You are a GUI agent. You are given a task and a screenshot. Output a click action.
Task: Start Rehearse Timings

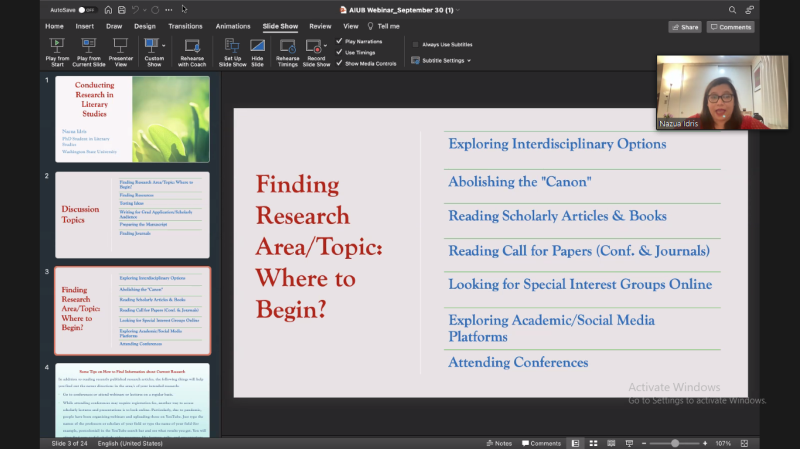pos(288,45)
